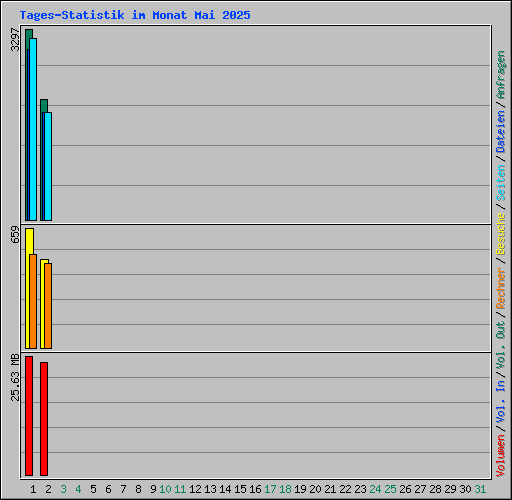Click the Besuche legend label

(501, 234)
